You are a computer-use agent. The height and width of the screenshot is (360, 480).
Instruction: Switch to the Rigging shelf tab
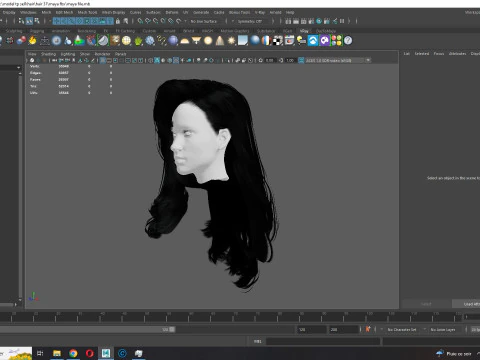[37, 31]
